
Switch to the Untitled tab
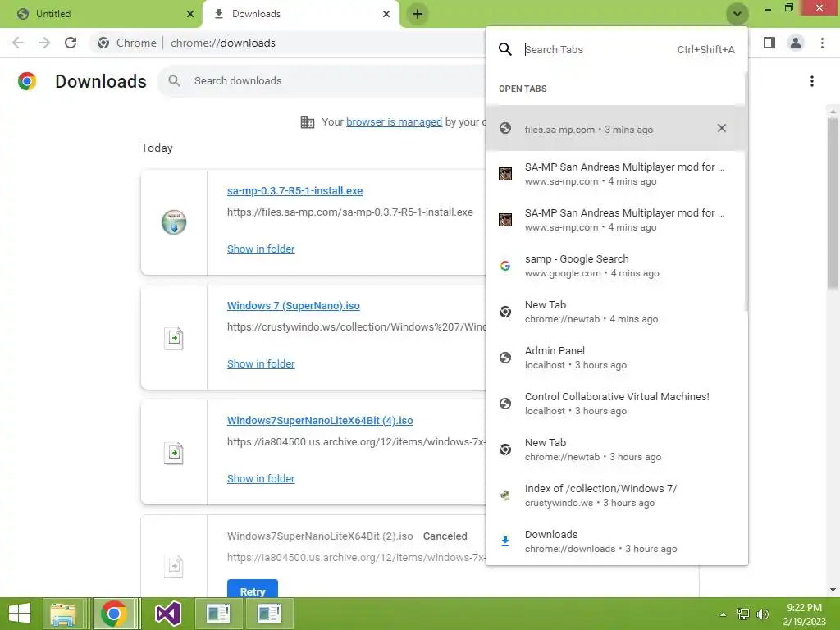pyautogui.click(x=101, y=14)
